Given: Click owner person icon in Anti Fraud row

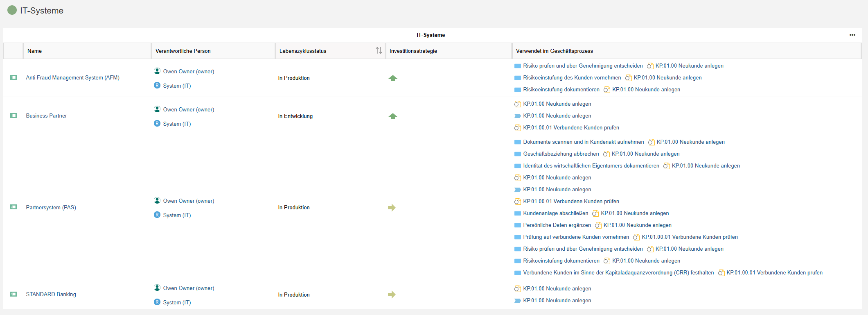Looking at the screenshot, I should 157,71.
